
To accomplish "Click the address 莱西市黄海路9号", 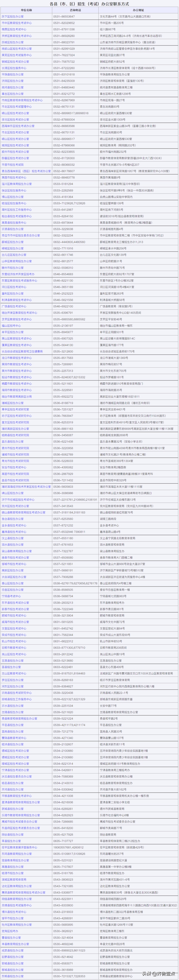I will click(x=110, y=177).
